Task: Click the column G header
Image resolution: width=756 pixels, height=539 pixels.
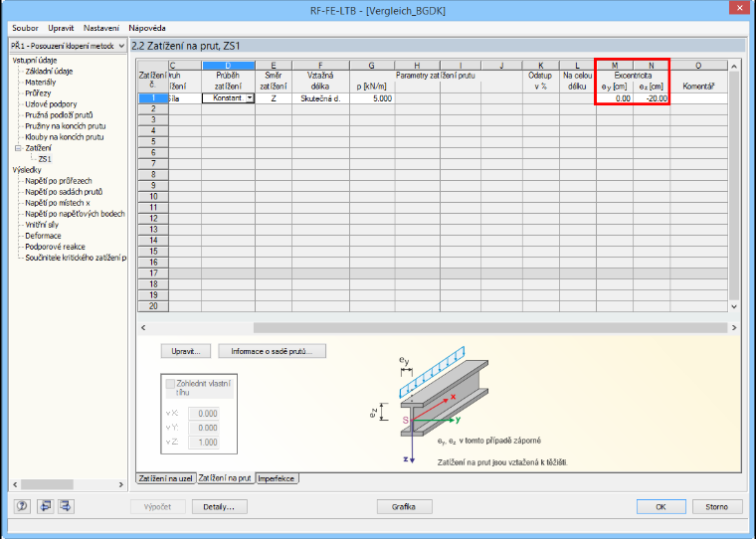Action: tap(372, 66)
